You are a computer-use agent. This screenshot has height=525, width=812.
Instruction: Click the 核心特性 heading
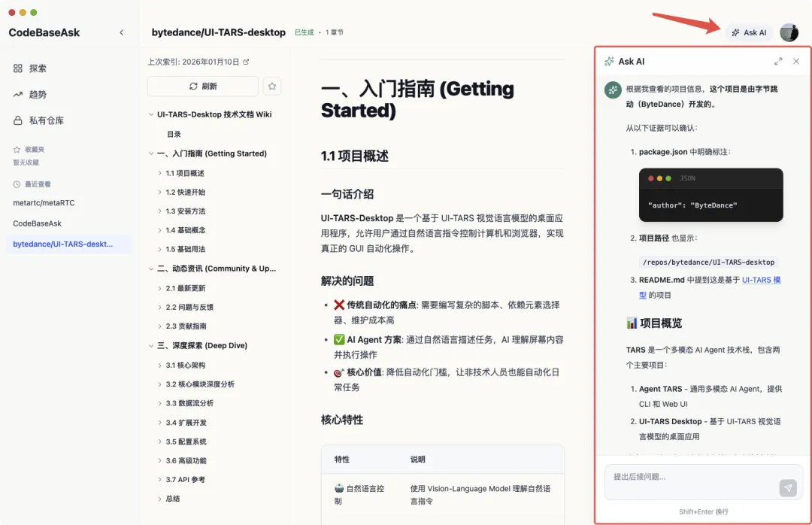point(342,420)
